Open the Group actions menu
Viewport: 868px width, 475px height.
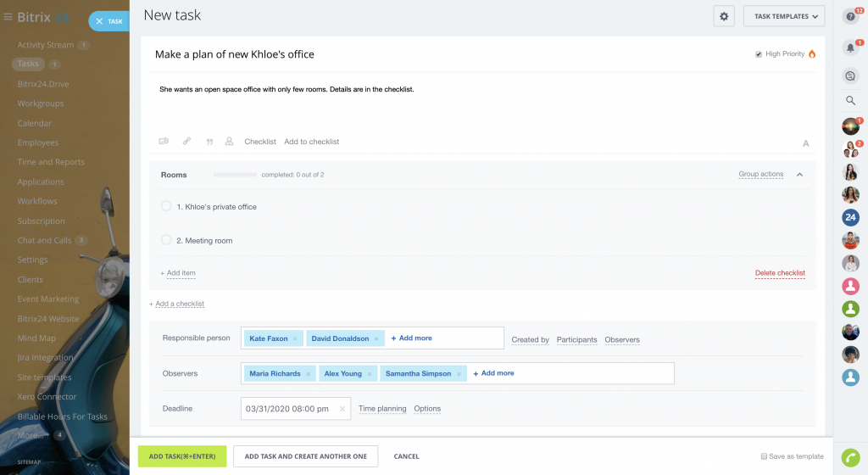coord(760,175)
